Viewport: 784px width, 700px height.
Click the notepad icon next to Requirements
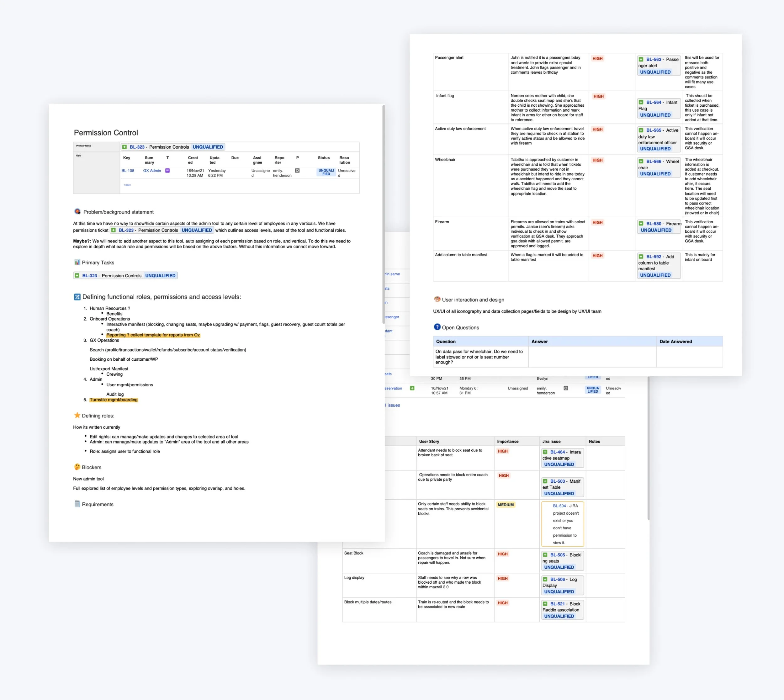[77, 504]
